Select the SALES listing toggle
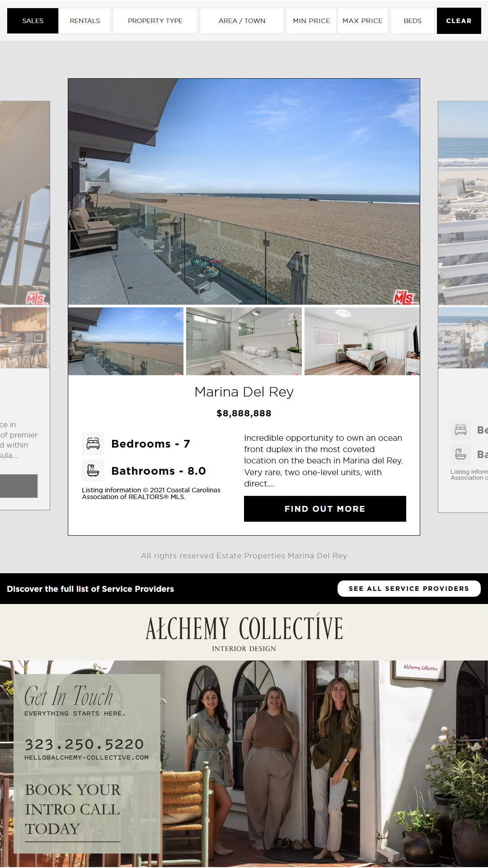This screenshot has height=868, width=488. coord(33,21)
